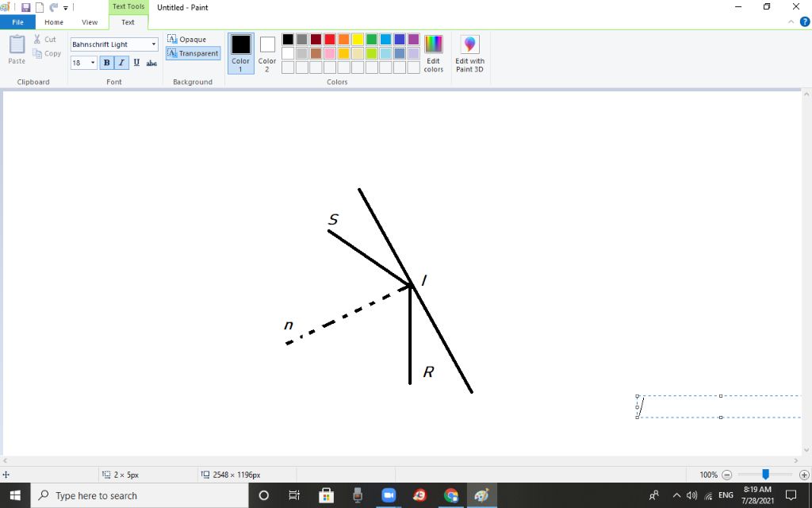The image size is (812, 508).
Task: Pick the pink color swatch
Action: point(330,53)
